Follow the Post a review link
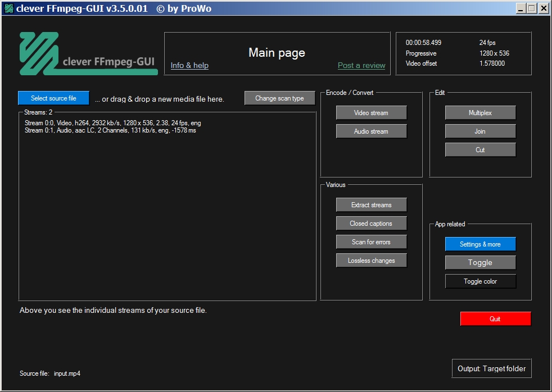 [361, 65]
